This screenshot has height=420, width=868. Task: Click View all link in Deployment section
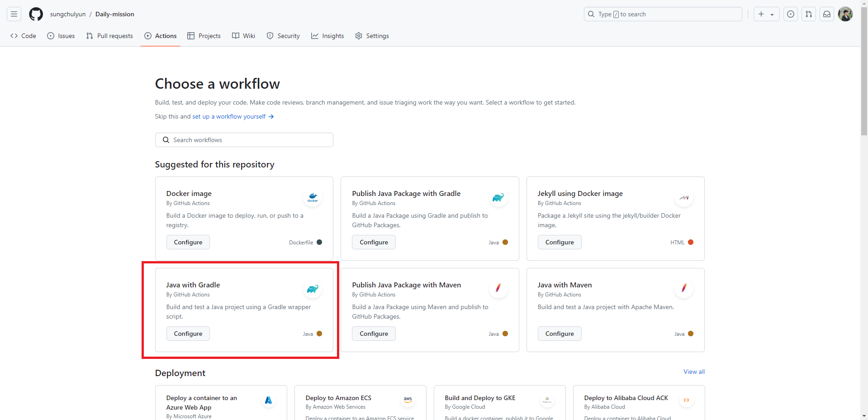pos(694,372)
